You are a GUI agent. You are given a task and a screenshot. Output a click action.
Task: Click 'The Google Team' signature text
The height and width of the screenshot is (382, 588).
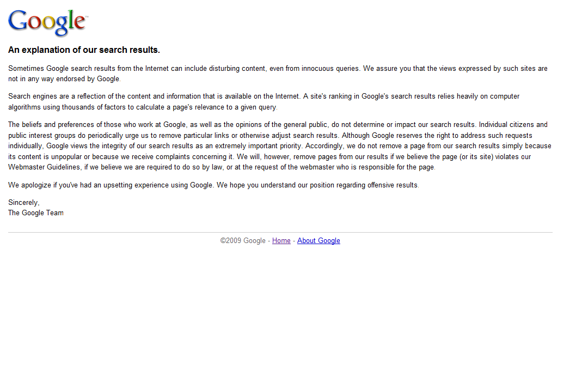[36, 213]
